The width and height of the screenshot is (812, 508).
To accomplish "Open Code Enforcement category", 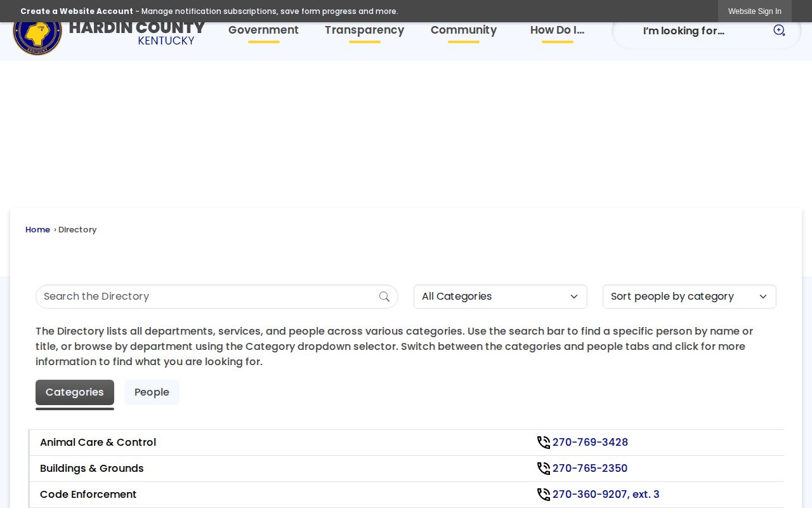I will pos(88,495).
